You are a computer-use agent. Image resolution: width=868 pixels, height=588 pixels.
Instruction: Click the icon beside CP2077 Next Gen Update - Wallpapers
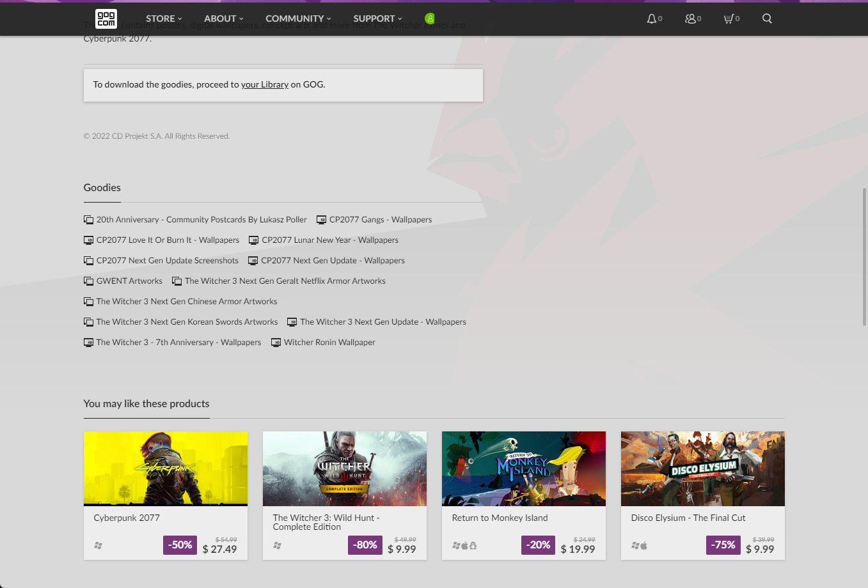tap(253, 261)
